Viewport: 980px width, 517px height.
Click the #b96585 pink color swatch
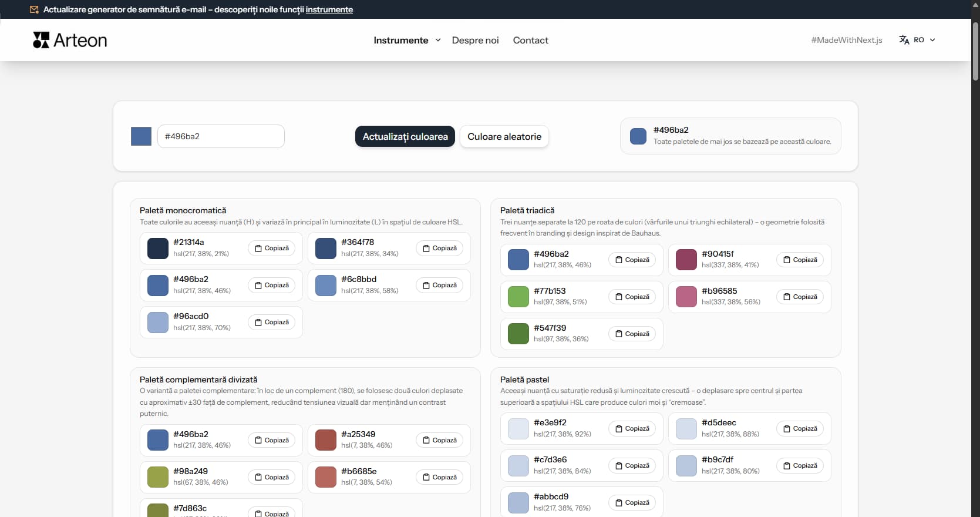pos(686,297)
